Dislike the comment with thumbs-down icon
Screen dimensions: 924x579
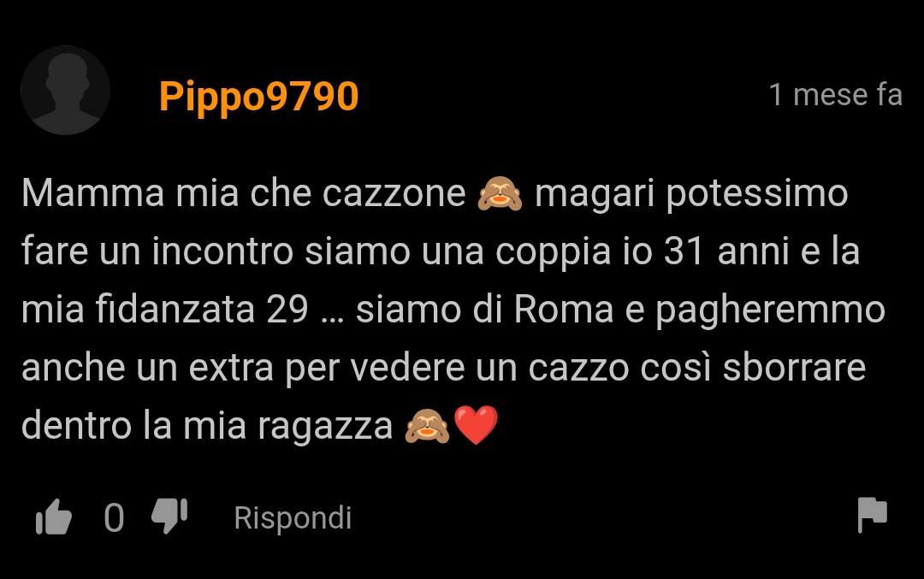coord(169,516)
